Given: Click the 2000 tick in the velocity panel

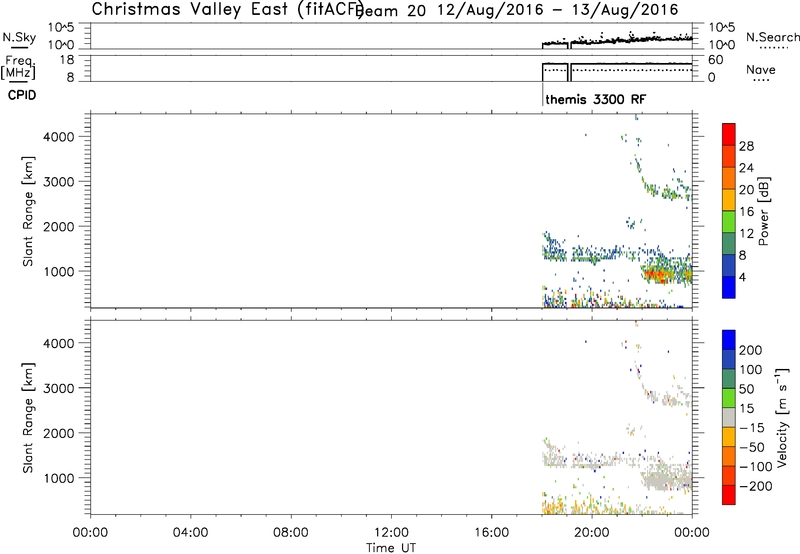Looking at the screenshot, I should pos(59,433).
